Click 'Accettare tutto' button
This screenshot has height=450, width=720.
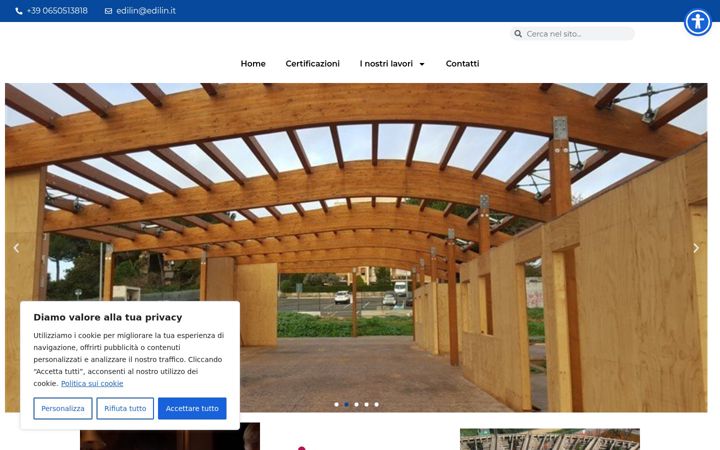pyautogui.click(x=192, y=408)
